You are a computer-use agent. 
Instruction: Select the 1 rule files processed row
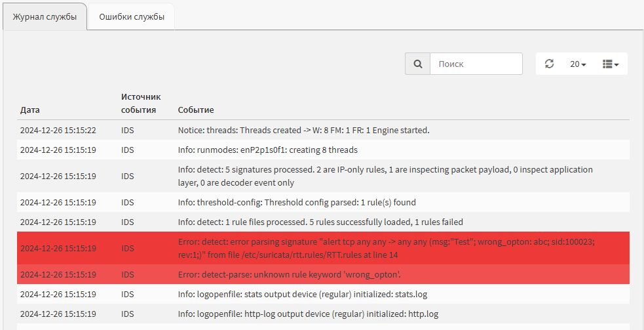tap(323, 222)
